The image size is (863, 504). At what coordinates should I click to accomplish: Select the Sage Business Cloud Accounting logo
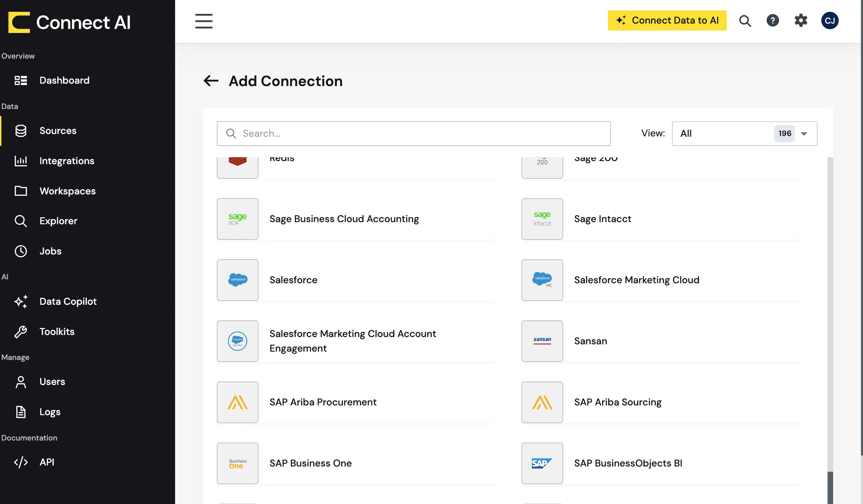click(x=238, y=219)
